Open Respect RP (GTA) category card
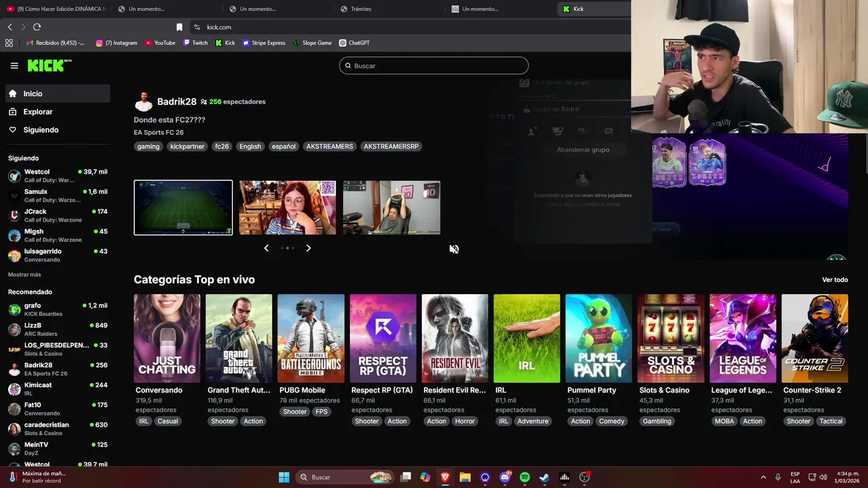This screenshot has width=868, height=488. (x=382, y=338)
